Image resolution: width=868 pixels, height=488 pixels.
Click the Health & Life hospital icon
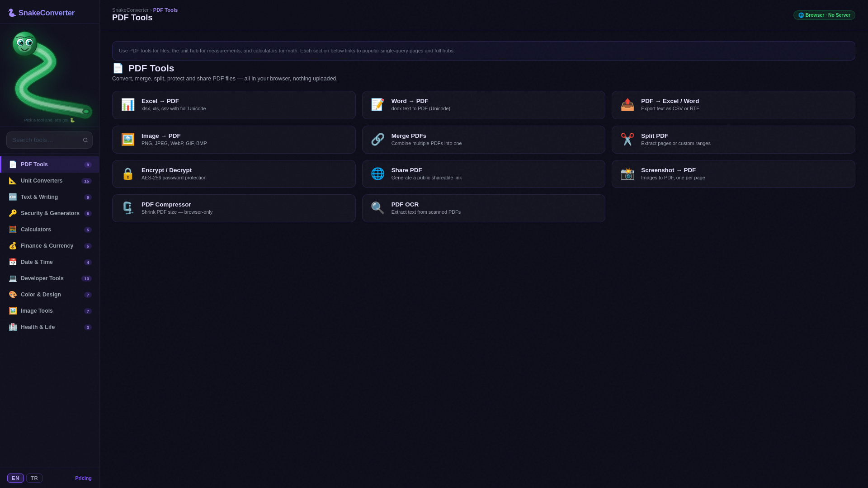click(13, 327)
